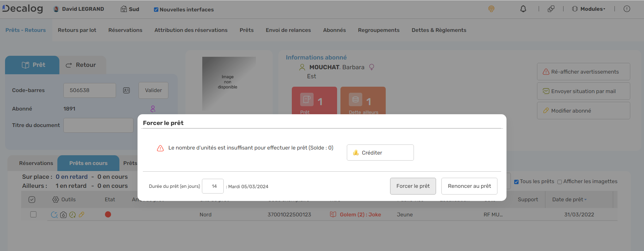Viewport: 644px width, 251px height.
Task: Click the green clock renew icon in row
Action: (x=72, y=215)
